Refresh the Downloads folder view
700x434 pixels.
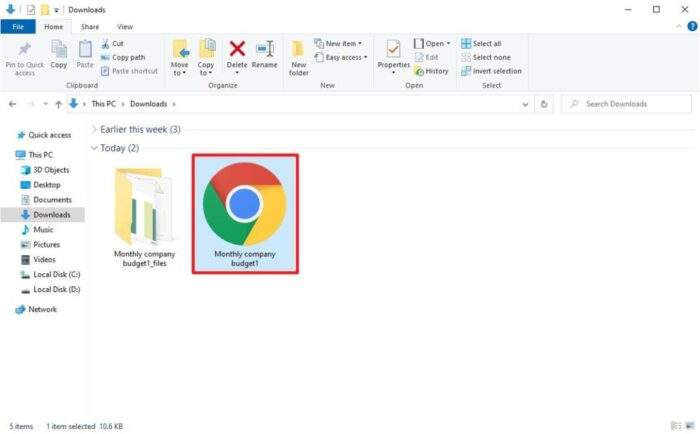(x=544, y=104)
